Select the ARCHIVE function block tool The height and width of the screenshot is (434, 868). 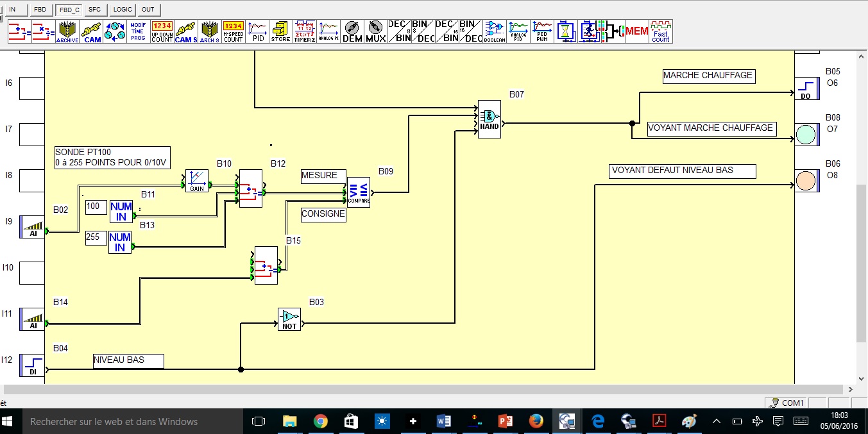67,31
